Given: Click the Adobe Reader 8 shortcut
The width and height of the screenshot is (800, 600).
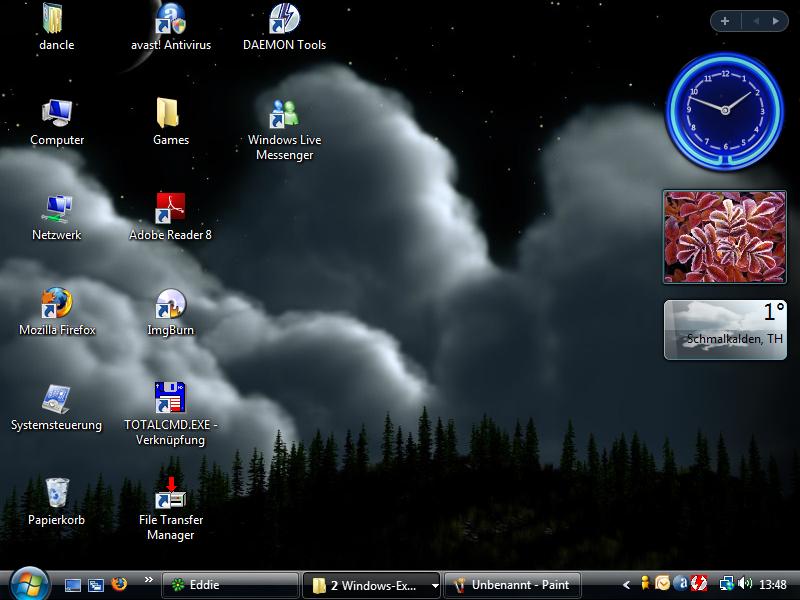Looking at the screenshot, I should tap(171, 210).
